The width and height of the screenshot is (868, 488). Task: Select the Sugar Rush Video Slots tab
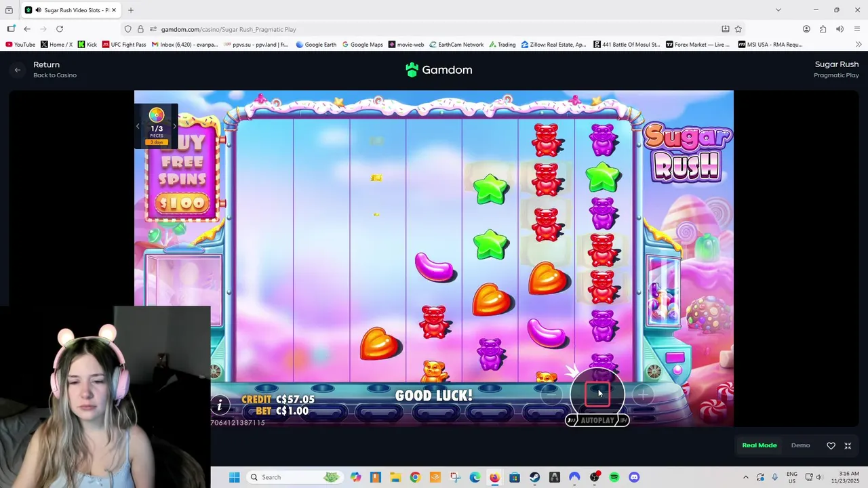(x=71, y=10)
